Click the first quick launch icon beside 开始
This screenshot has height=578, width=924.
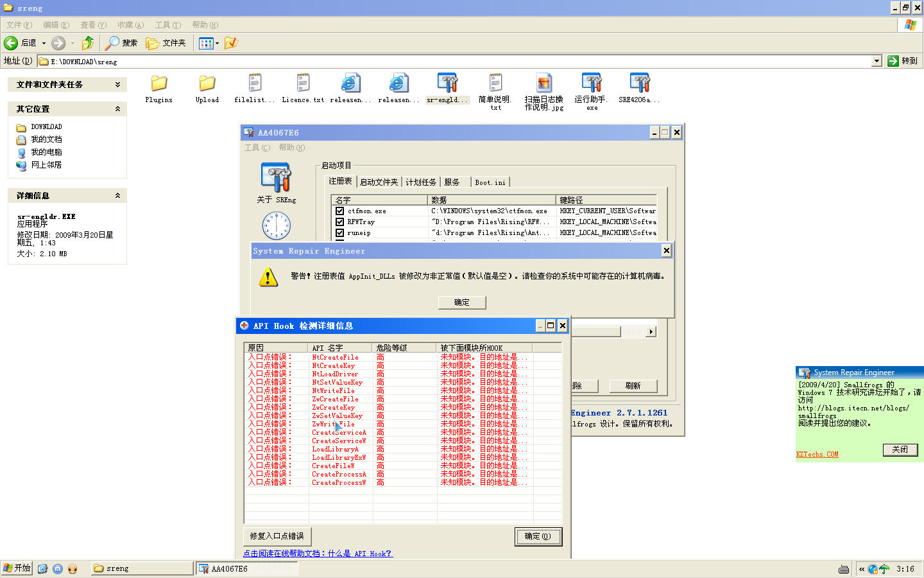[42, 568]
